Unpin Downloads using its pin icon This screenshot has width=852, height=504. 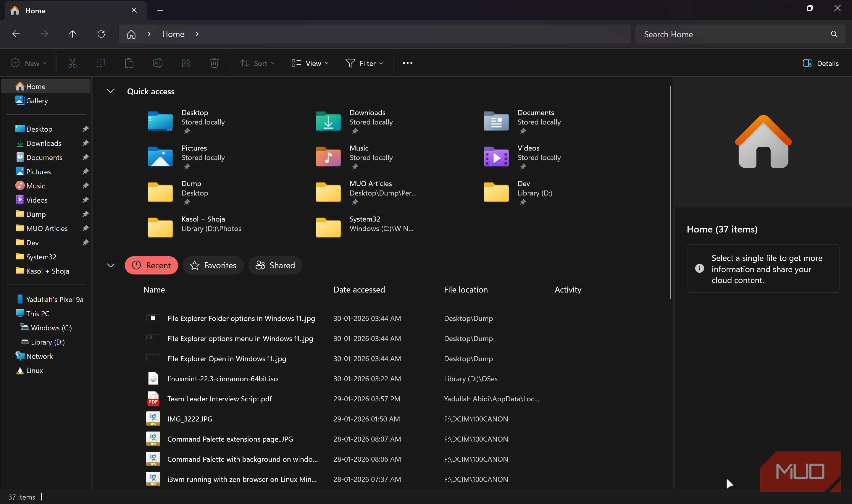[x=85, y=143]
